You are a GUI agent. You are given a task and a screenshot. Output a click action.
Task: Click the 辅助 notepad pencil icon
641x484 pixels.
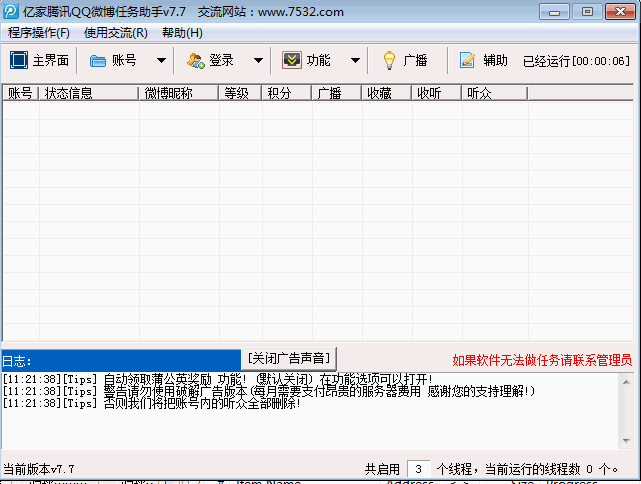click(x=467, y=60)
